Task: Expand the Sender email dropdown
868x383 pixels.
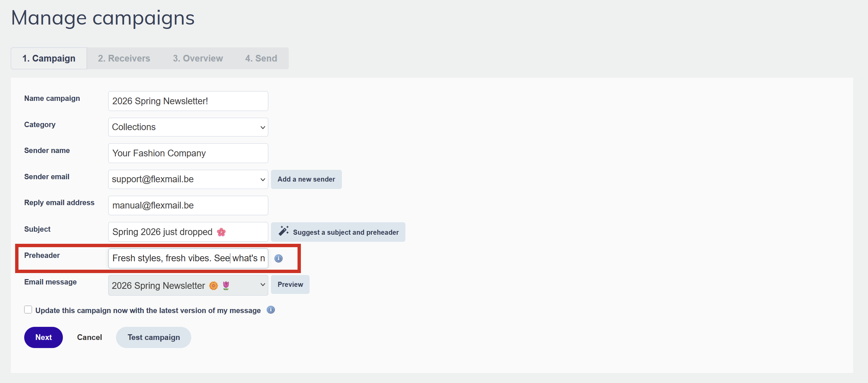Action: click(188, 179)
